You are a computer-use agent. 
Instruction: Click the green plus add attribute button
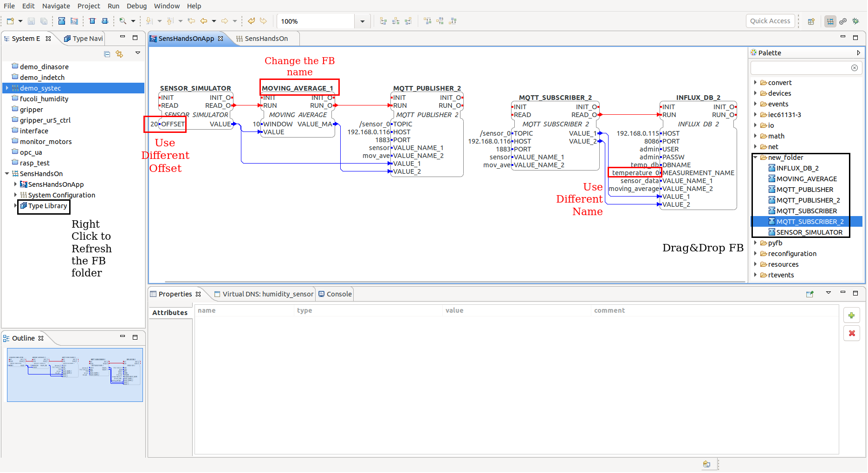pos(851,315)
